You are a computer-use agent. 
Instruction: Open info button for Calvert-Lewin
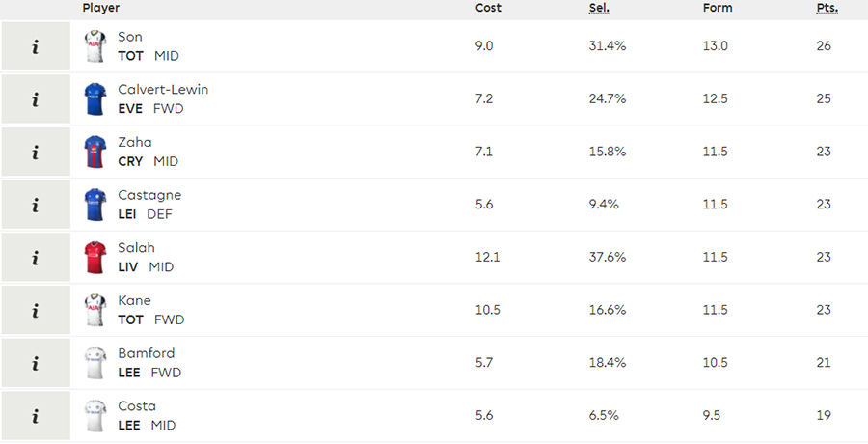pyautogui.click(x=36, y=99)
